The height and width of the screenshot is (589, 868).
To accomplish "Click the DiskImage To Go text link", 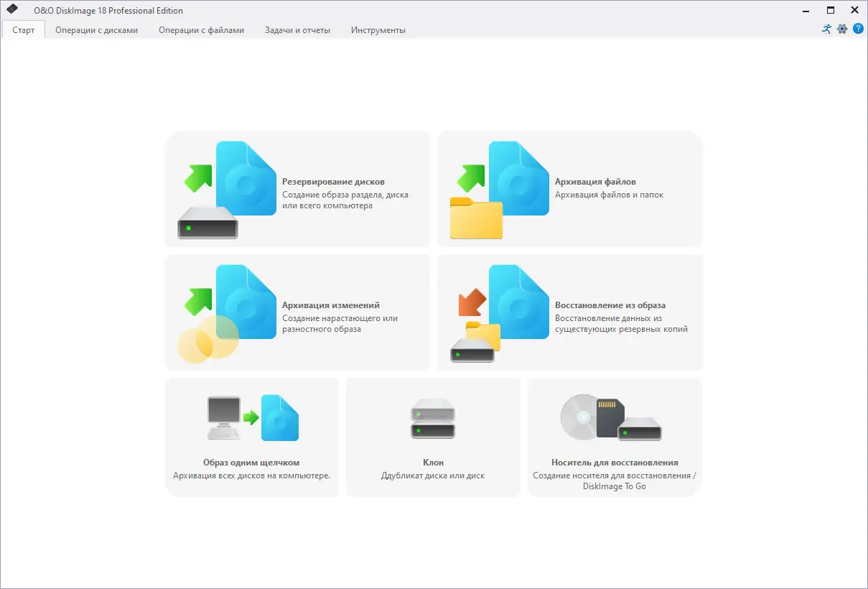I will tap(613, 486).
